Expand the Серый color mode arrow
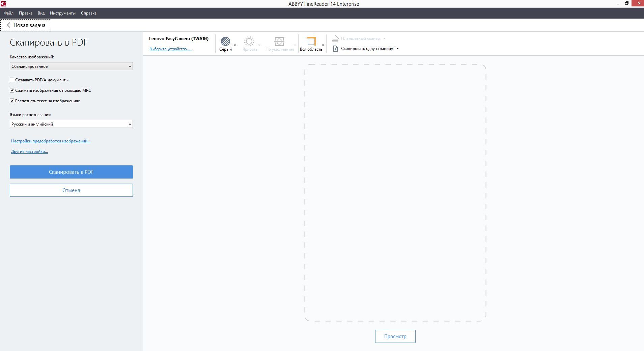The width and height of the screenshot is (644, 351). 235,45
